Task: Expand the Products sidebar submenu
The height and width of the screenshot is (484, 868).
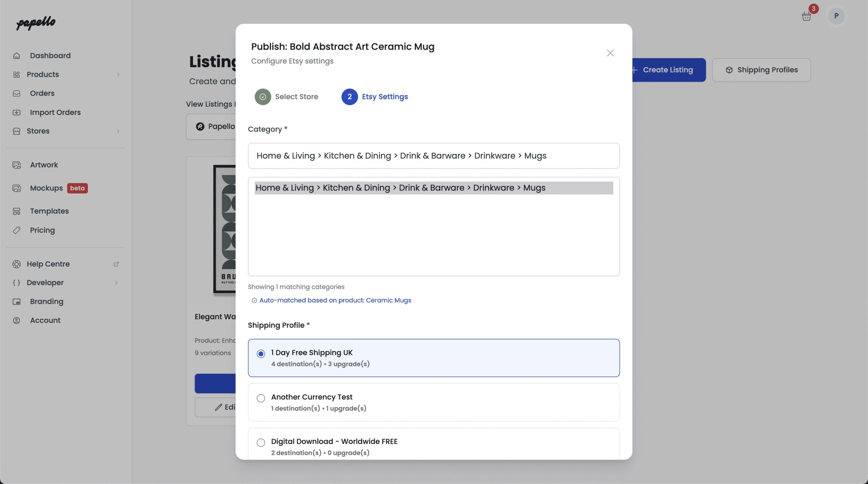Action: 118,75
